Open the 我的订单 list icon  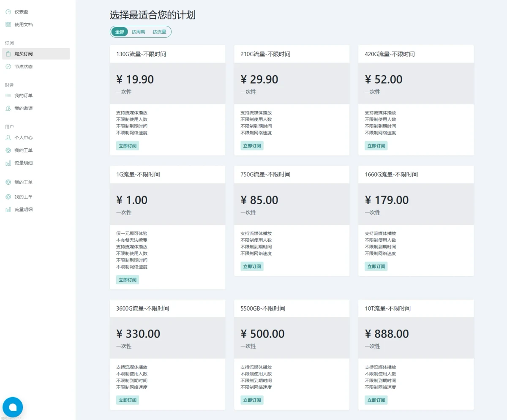(8, 95)
